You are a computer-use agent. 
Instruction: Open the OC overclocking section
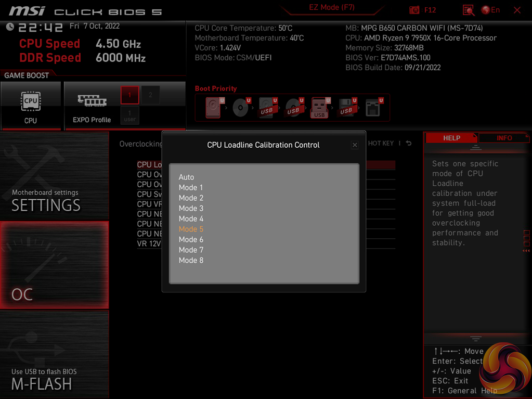54,265
